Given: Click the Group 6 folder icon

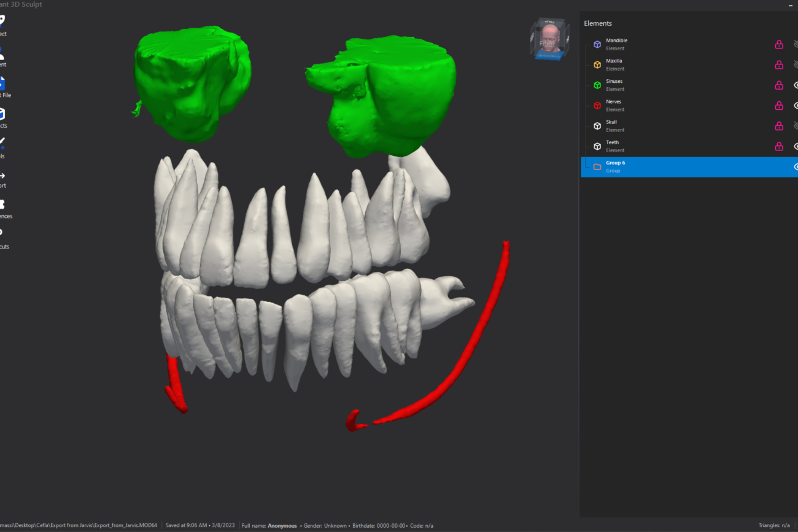Looking at the screenshot, I should 597,167.
